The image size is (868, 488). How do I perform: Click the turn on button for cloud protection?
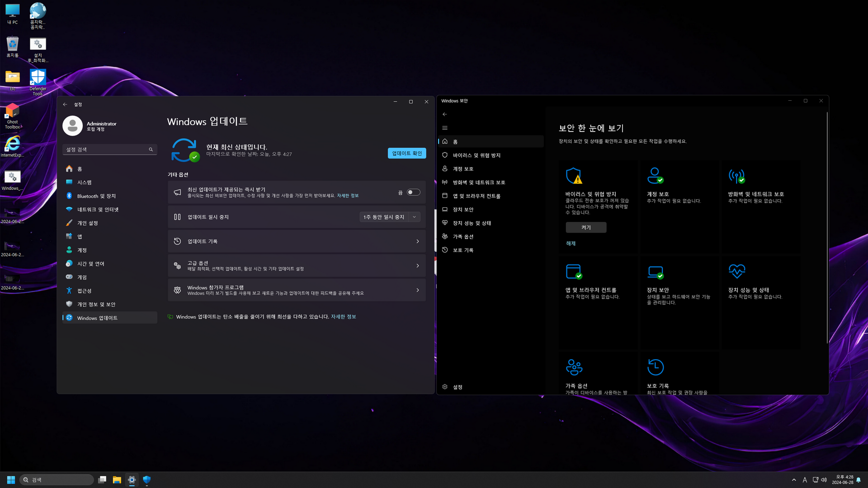tap(586, 227)
